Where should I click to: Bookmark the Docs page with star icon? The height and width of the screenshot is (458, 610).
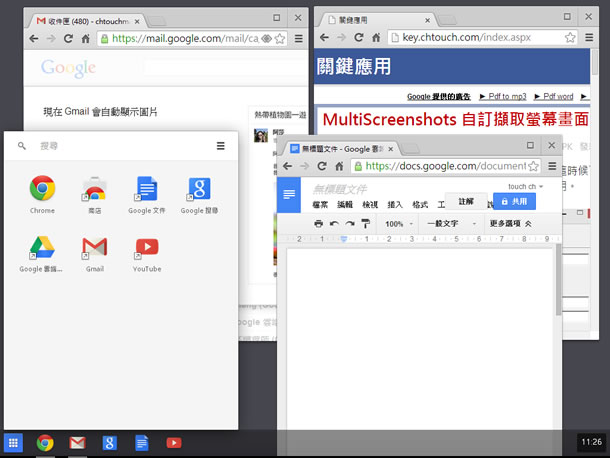531,166
